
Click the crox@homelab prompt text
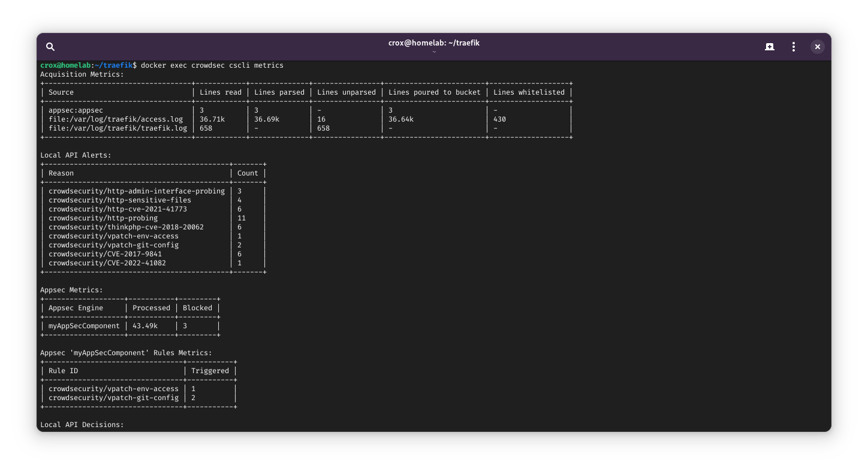click(66, 65)
